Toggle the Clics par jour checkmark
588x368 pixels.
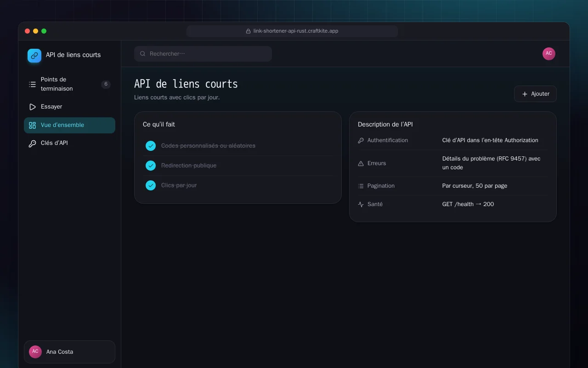tap(151, 185)
